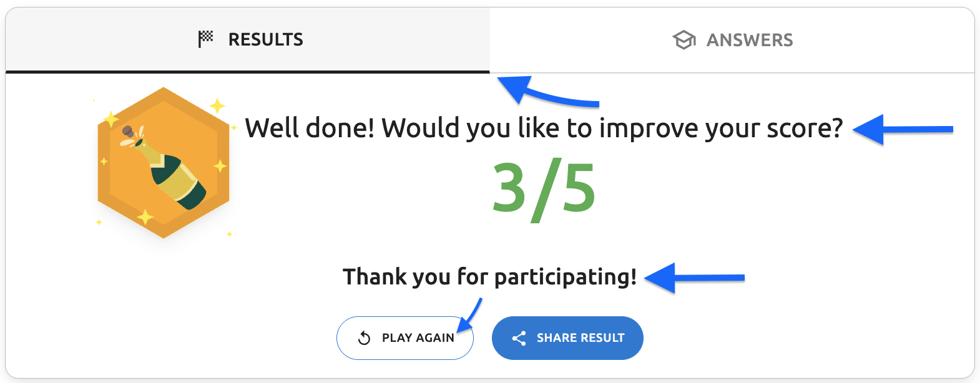Viewport: 980px width, 383px height.
Task: Click the champagne bottle badge
Action: 164,163
